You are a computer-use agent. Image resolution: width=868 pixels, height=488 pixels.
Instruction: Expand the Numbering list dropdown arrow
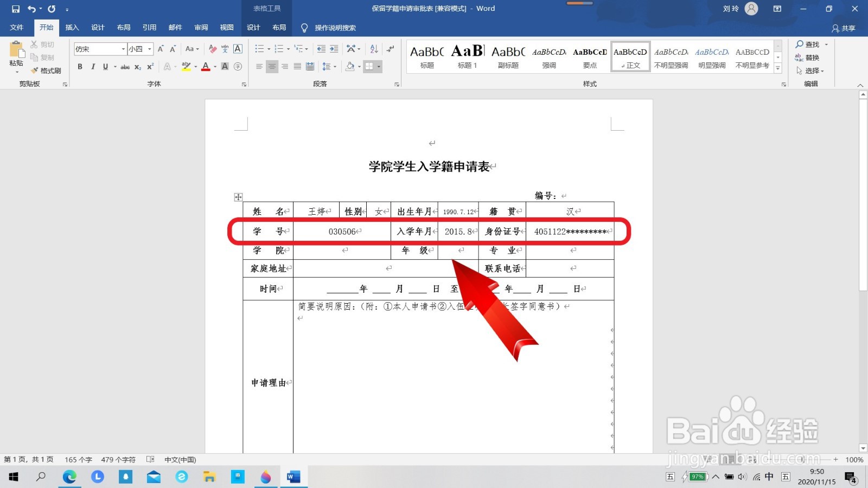(289, 49)
